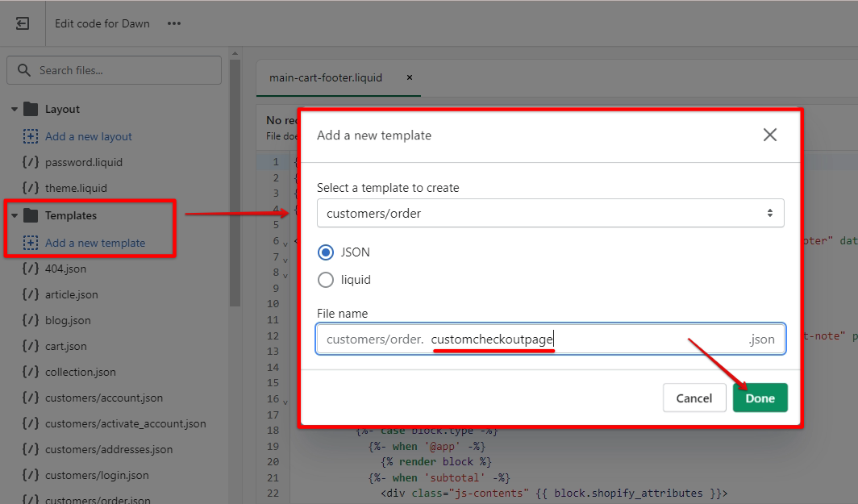Click the green Done button

point(760,398)
